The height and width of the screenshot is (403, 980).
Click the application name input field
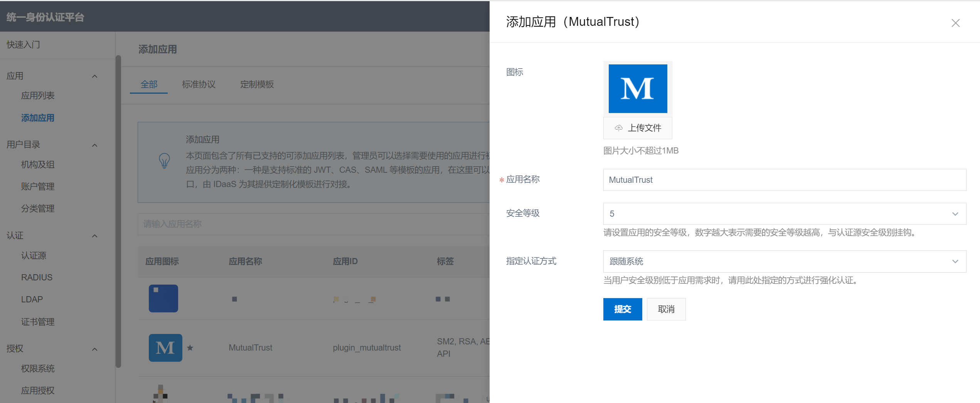(784, 180)
